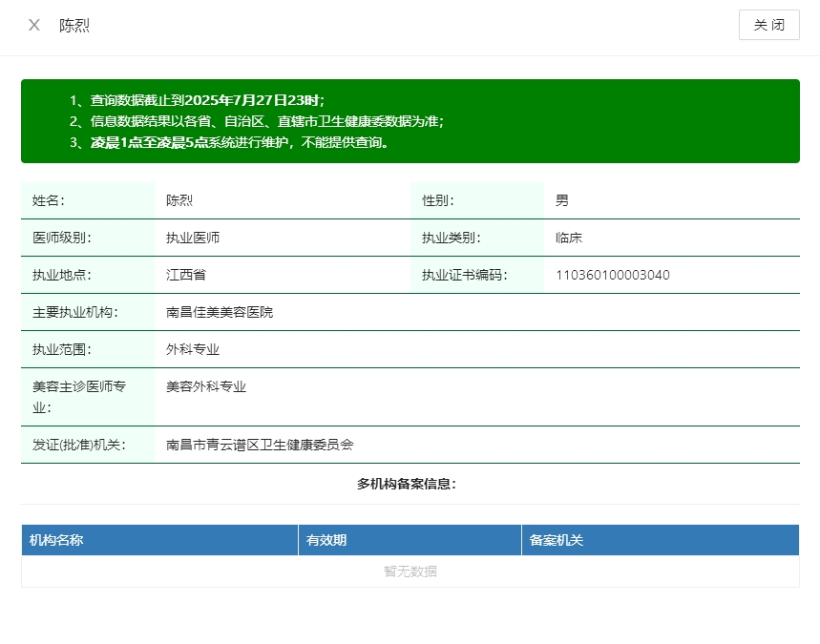Screen dimensions: 820x644
Task: Click the 南昌市青云谱区卫生健康委员会 issuing authority
Action: tap(259, 445)
